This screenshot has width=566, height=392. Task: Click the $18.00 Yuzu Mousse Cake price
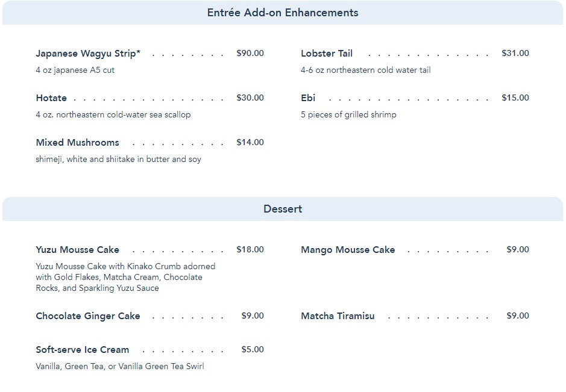(250, 249)
